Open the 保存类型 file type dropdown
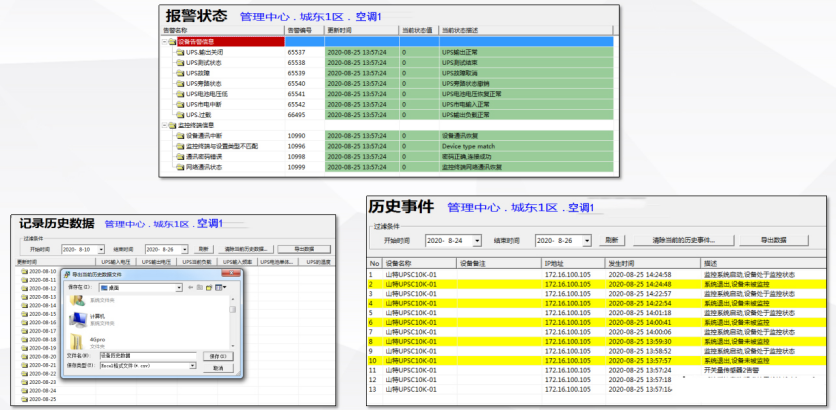This screenshot has width=837, height=411. coord(192,366)
